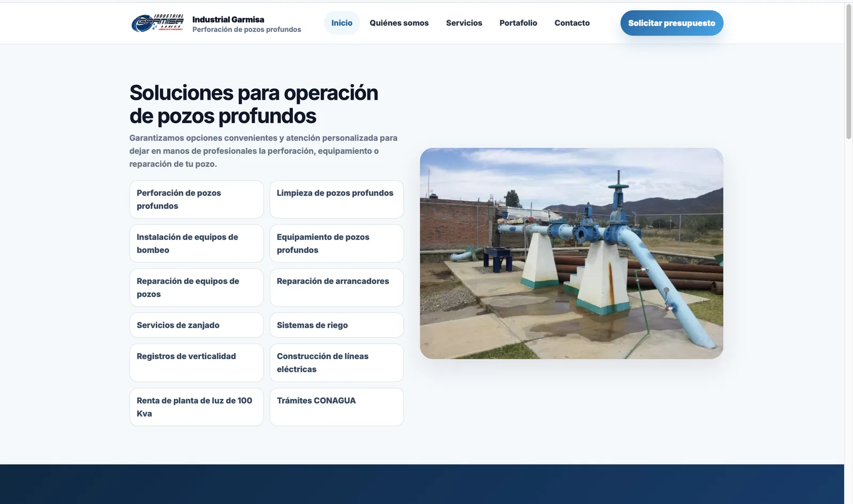This screenshot has width=853, height=504.
Task: Choose Reparación de equipos de pozos card
Action: (196, 288)
